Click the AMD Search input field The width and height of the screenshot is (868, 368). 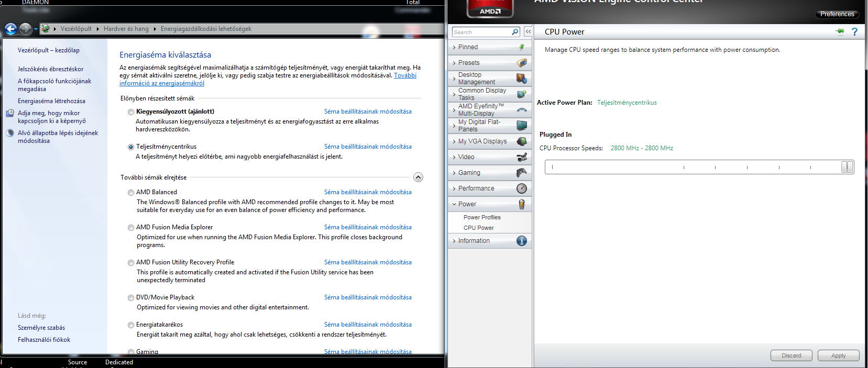(x=482, y=32)
